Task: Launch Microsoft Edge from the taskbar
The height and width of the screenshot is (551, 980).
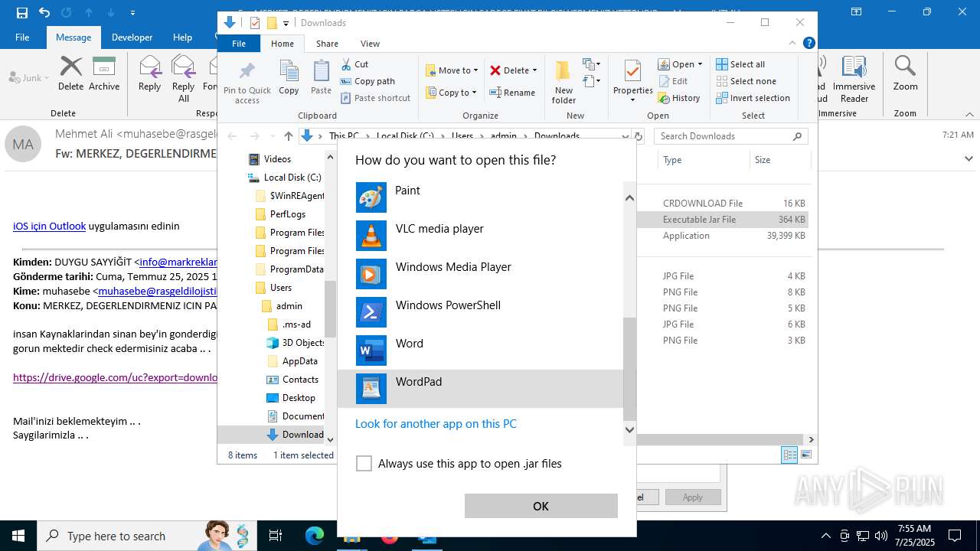Action: pyautogui.click(x=315, y=536)
